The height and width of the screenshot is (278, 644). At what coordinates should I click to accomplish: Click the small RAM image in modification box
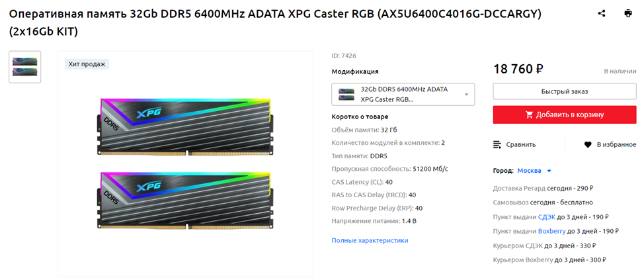(x=346, y=94)
